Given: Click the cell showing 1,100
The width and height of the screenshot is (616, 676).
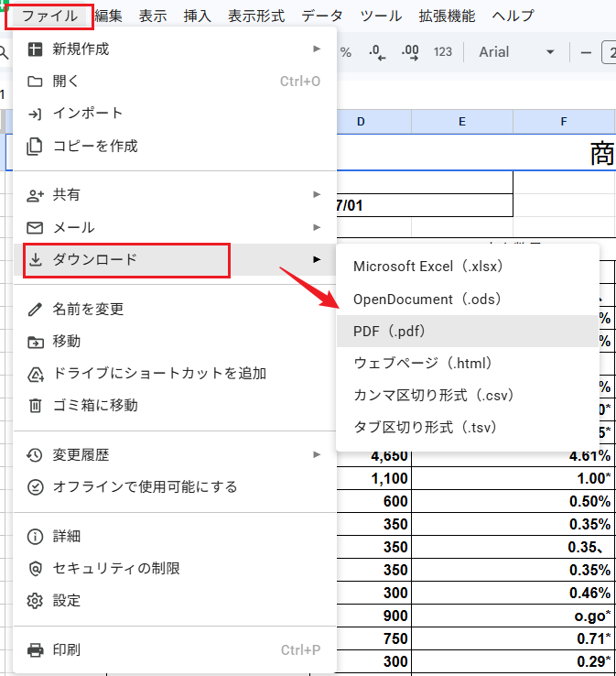Looking at the screenshot, I should pos(373,478).
